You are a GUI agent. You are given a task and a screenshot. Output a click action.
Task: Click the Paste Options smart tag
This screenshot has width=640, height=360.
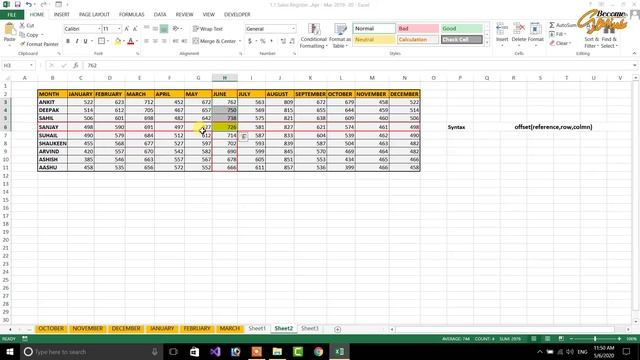243,137
